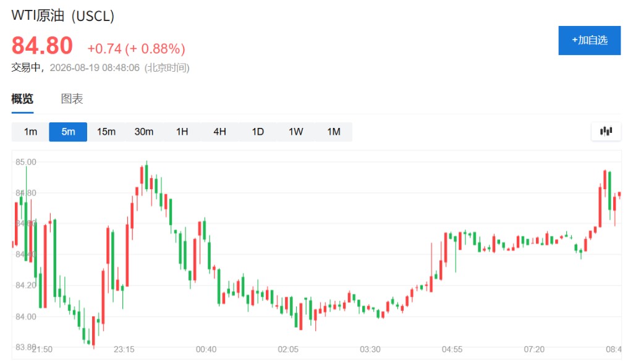Switch to the 图表 tab
633x364 pixels.
[x=72, y=99]
